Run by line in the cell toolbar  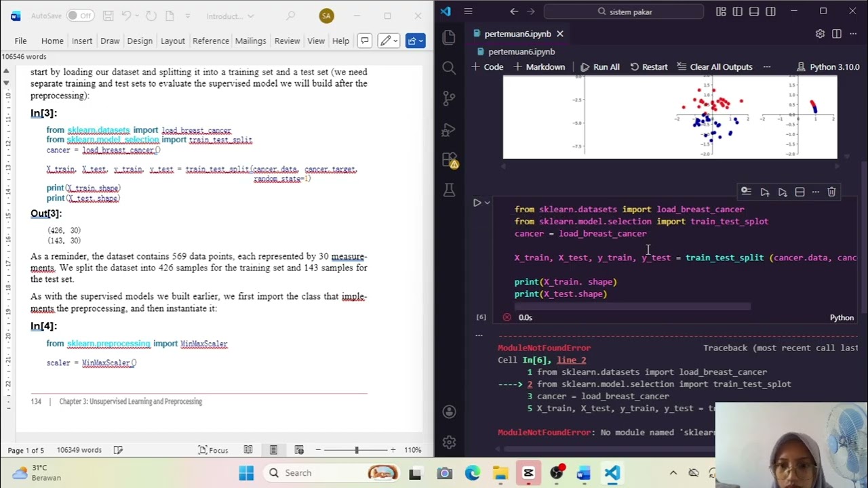(x=746, y=192)
